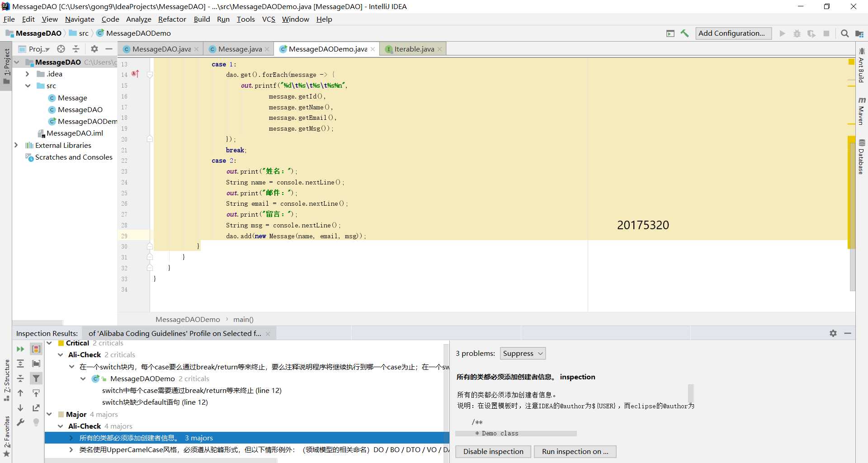The image size is (868, 463).
Task: Toggle Group by Severity in the inspection toolbar
Action: (36, 349)
